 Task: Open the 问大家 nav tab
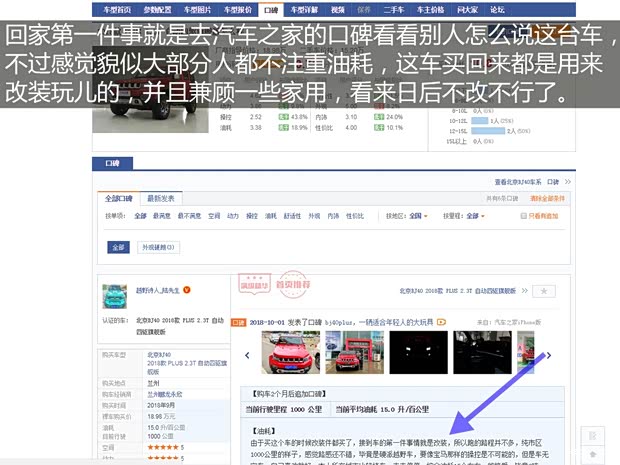[x=467, y=10]
